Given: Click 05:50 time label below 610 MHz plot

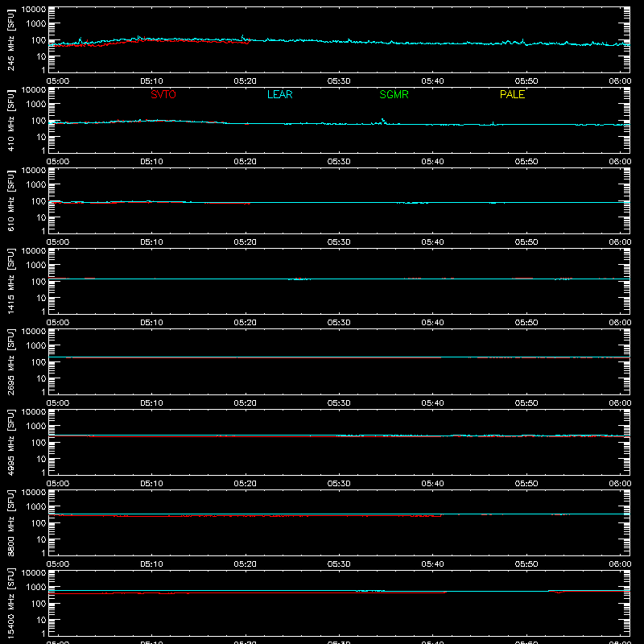Looking at the screenshot, I should pos(526,242).
